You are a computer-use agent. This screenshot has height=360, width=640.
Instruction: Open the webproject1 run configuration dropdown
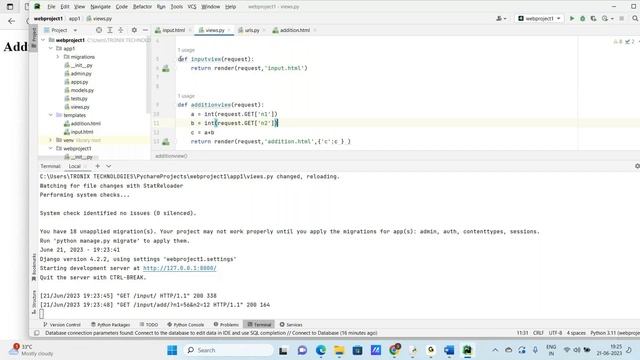coord(539,18)
